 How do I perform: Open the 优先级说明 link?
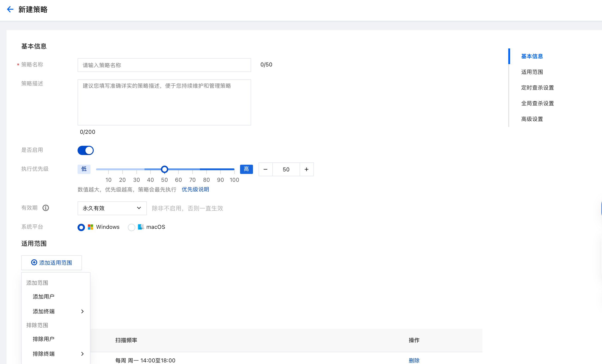point(195,190)
